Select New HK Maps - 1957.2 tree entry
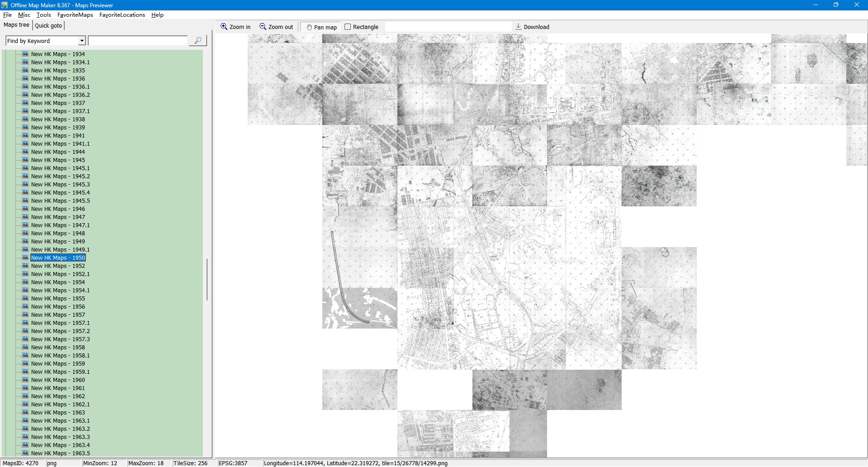 60,331
